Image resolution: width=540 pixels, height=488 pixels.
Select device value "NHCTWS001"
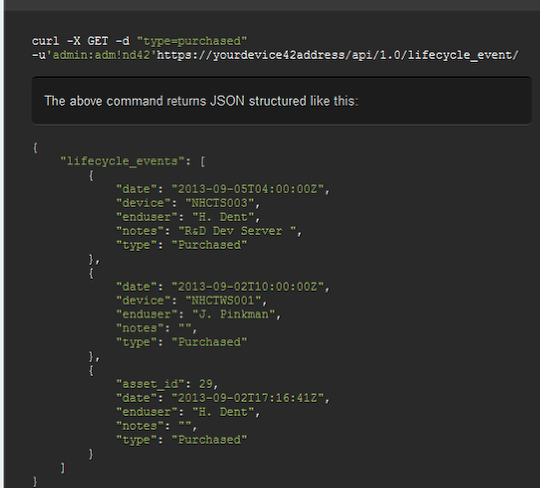click(x=223, y=301)
